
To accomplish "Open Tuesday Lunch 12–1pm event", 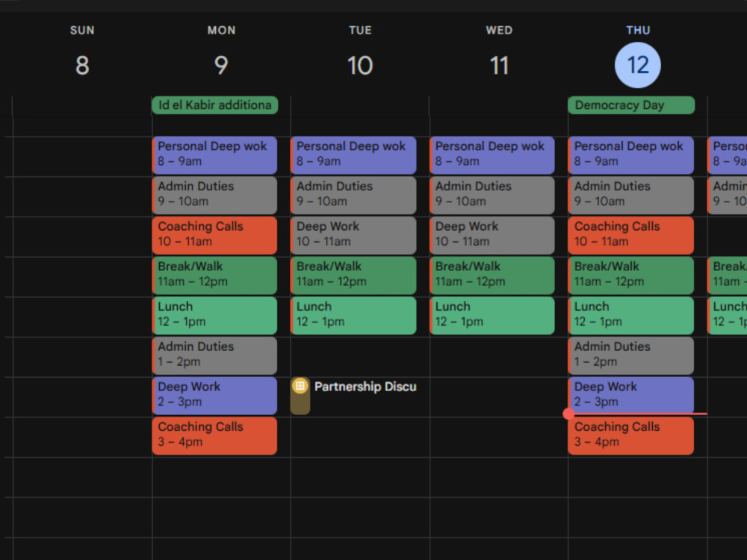I will pos(353,315).
